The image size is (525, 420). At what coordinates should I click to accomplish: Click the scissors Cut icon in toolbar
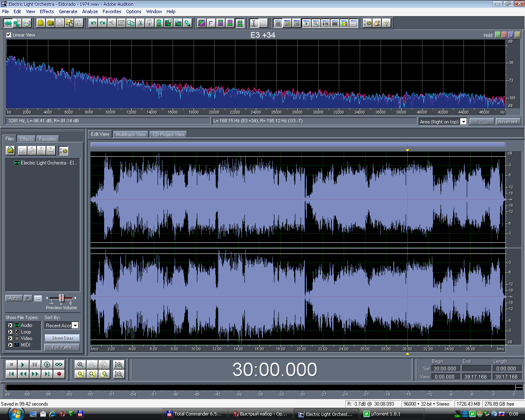pyautogui.click(x=140, y=23)
